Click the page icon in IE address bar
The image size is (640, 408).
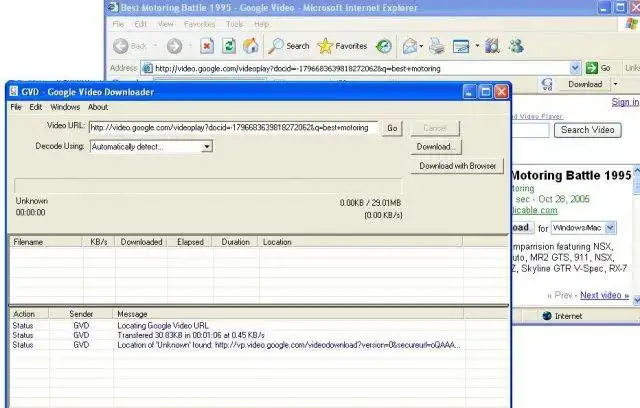pos(147,69)
